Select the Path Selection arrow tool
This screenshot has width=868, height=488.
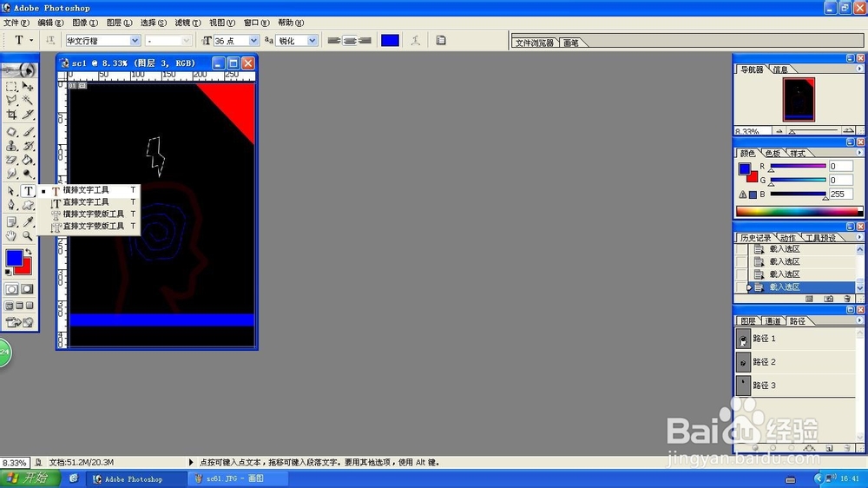coord(11,191)
